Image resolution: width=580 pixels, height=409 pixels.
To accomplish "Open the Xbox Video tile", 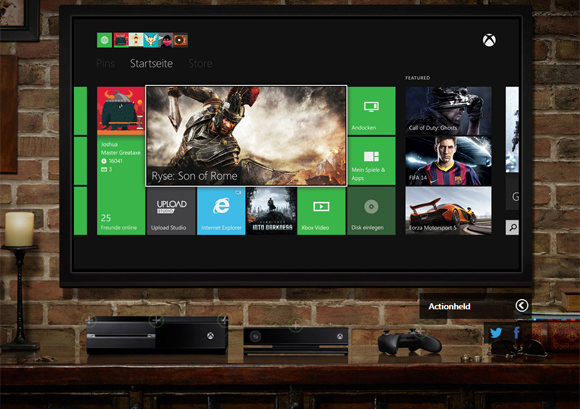I will coord(321,211).
